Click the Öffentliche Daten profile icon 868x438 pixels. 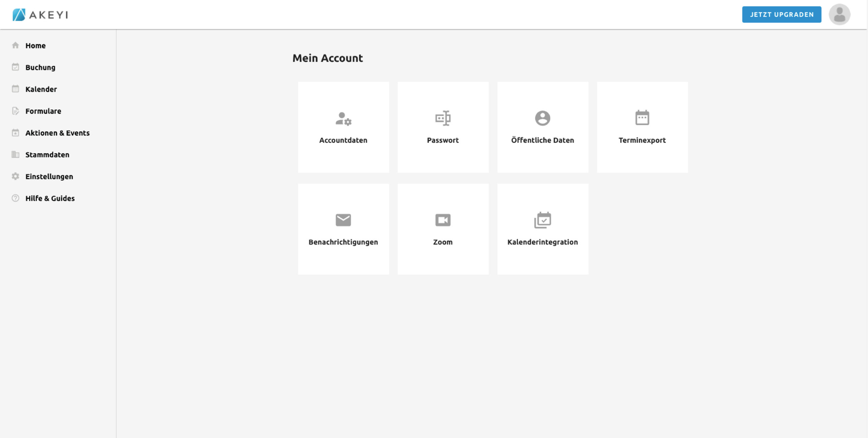tap(542, 118)
